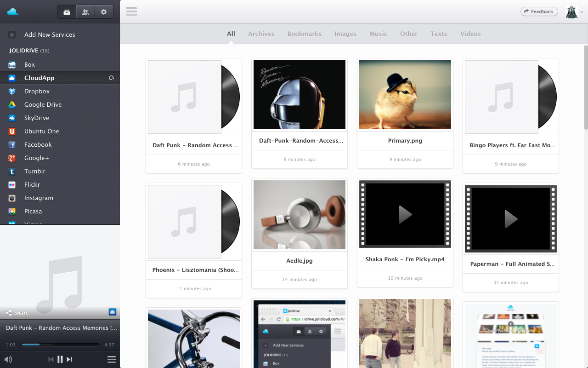Switch to the Archives tab

[261, 34]
